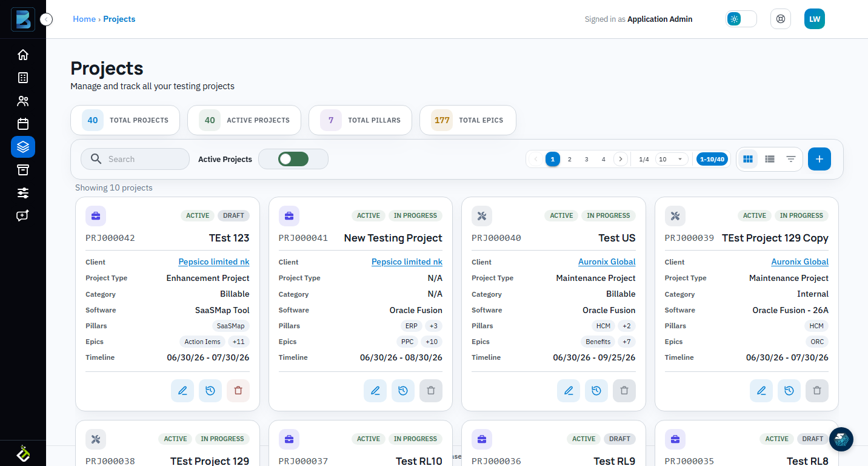Click IN PROGRESS badge on Test US
This screenshot has width=868, height=466.
point(609,215)
